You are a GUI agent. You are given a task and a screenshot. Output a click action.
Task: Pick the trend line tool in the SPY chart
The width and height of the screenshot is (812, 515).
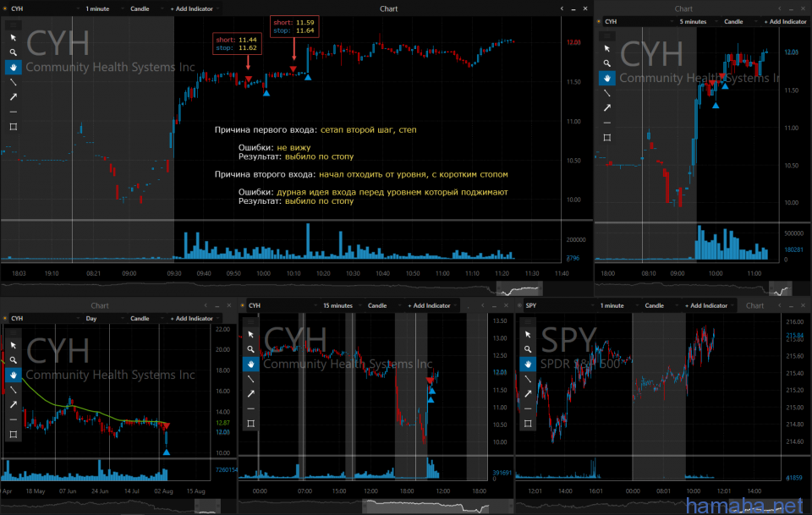point(528,379)
